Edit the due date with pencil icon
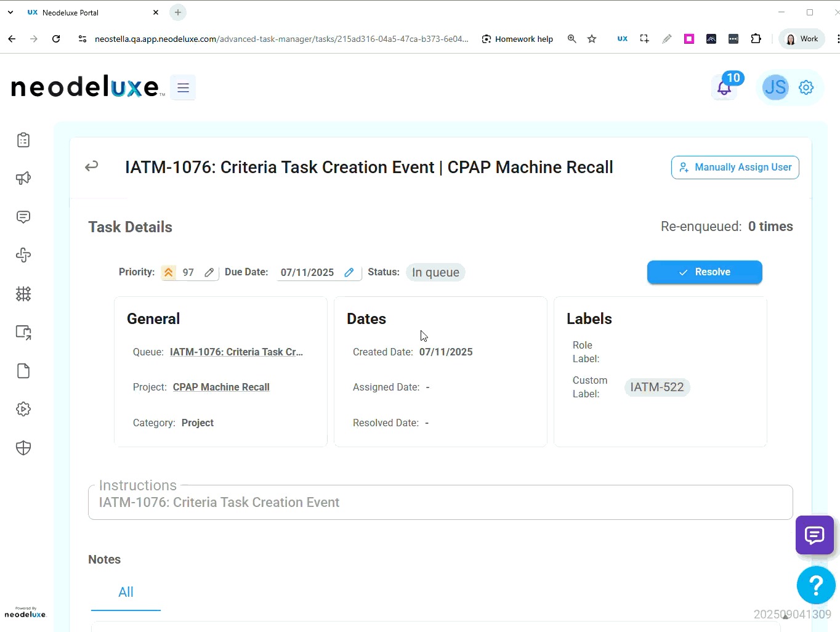This screenshot has width=840, height=632. [349, 272]
